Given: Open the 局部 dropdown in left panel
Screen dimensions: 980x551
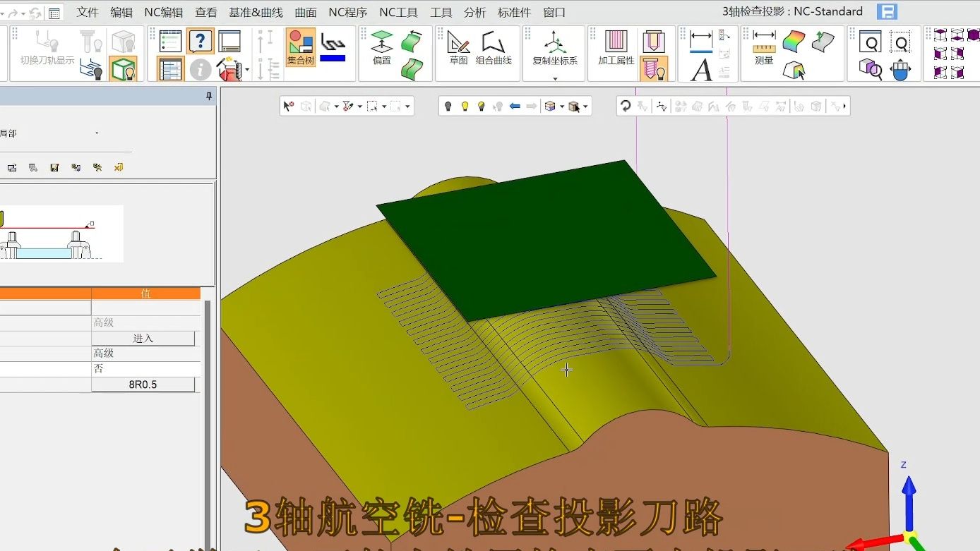Looking at the screenshot, I should tap(97, 133).
